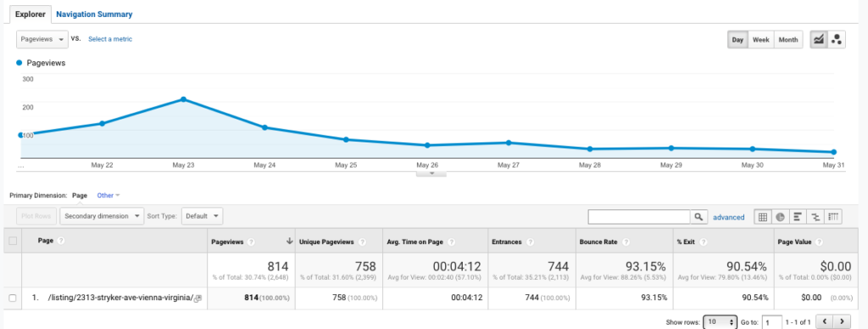Click the help icon next to Page Value

point(819,242)
